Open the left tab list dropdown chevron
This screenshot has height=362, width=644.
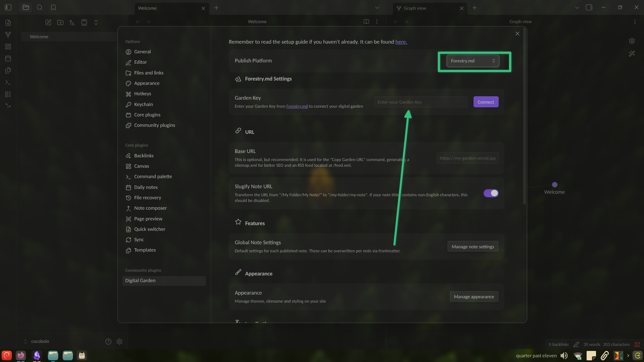(377, 8)
